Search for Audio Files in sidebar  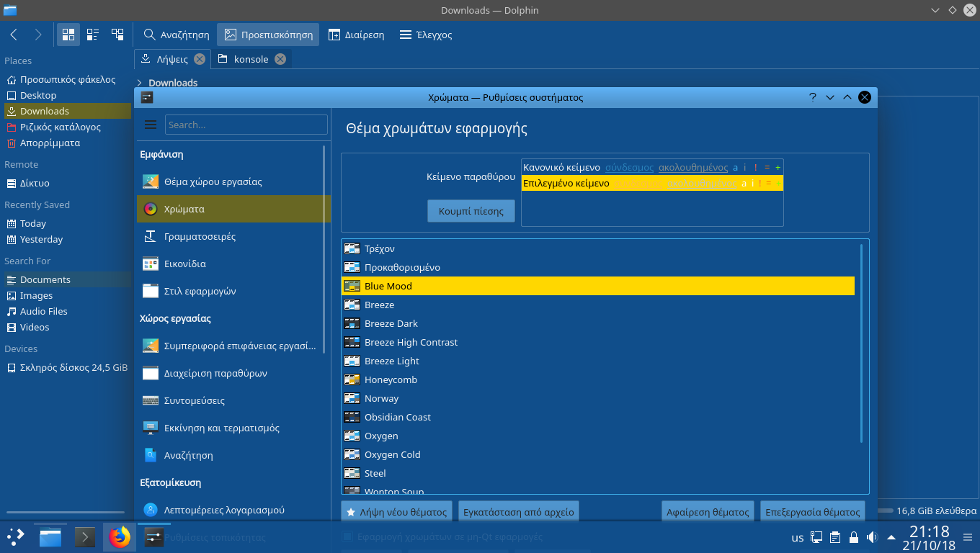coord(66,311)
